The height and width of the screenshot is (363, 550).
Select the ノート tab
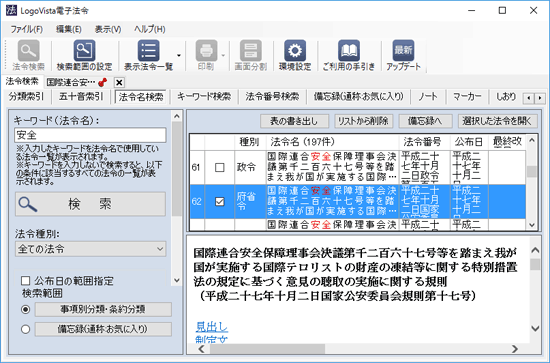(428, 96)
